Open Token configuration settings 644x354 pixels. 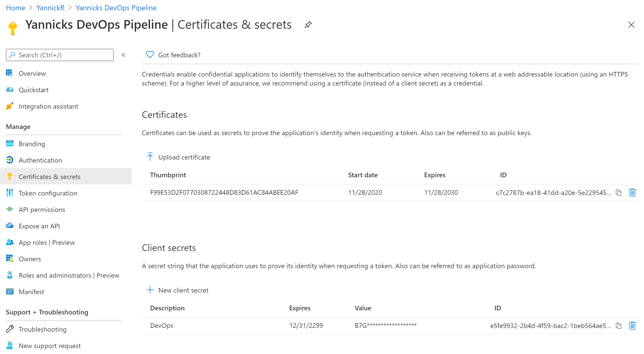[x=48, y=193]
